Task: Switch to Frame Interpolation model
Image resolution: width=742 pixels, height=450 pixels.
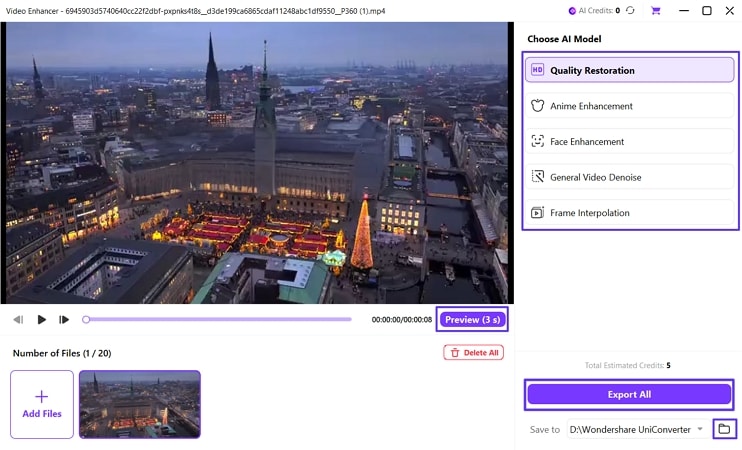Action: [x=629, y=212]
